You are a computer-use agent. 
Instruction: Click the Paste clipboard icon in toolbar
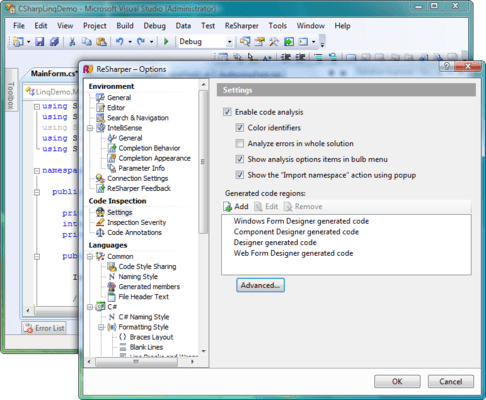click(x=101, y=42)
